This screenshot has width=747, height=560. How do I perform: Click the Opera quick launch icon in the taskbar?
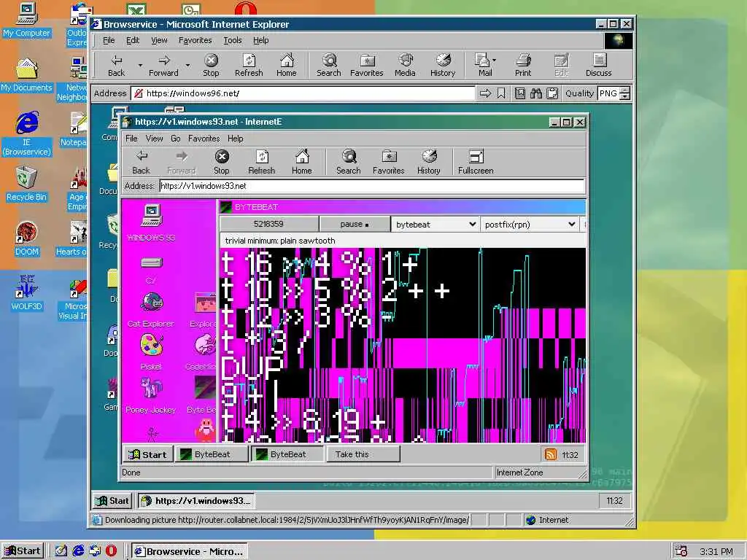pyautogui.click(x=111, y=551)
